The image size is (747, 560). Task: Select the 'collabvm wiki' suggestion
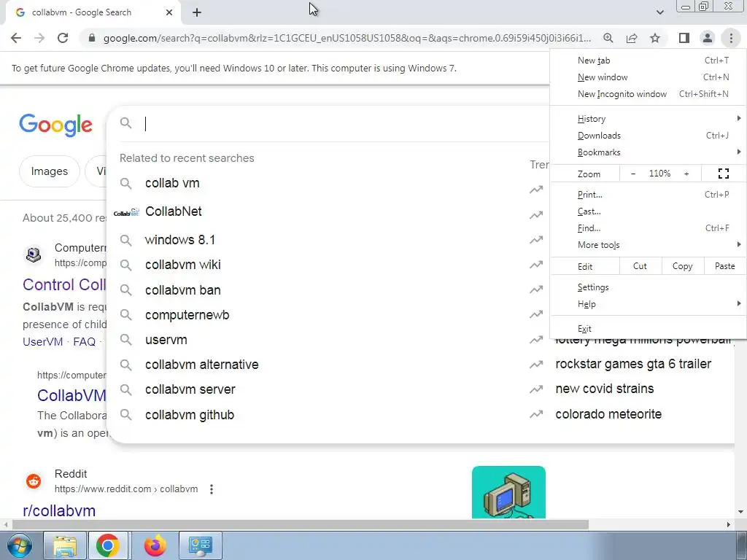183,265
